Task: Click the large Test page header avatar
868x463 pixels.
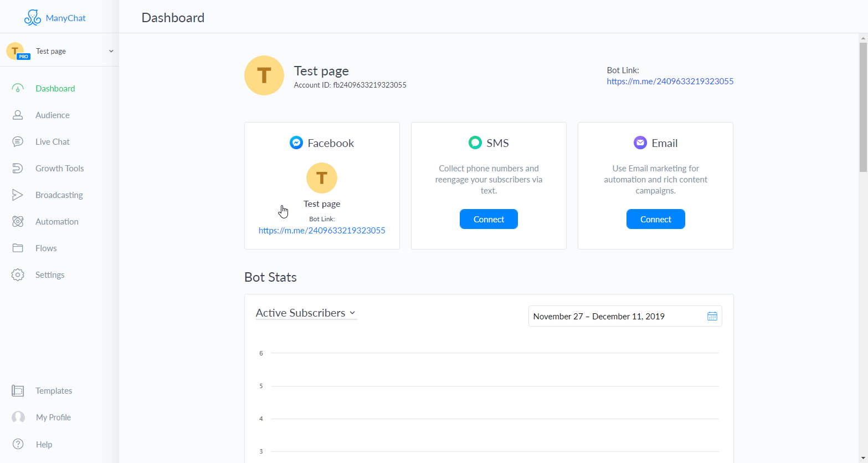Action: (264, 75)
